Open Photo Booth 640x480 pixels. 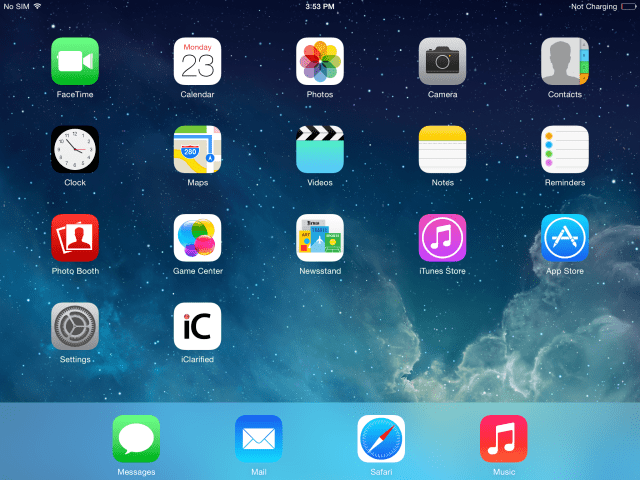(75, 238)
